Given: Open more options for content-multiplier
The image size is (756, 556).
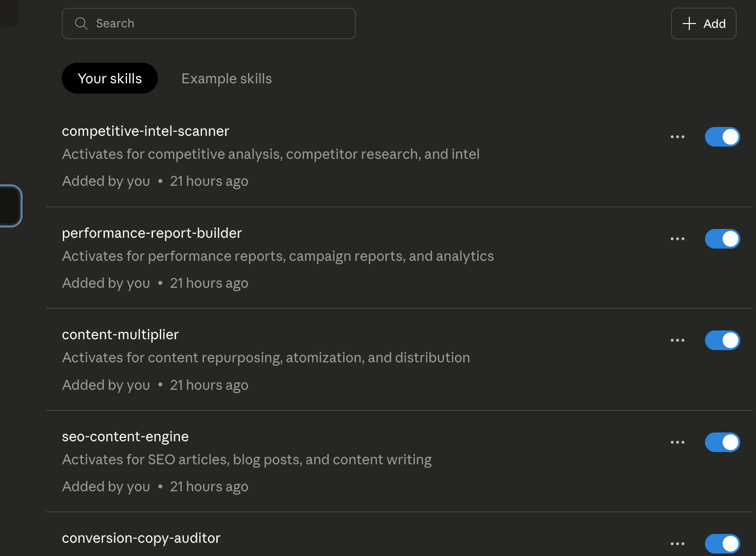Looking at the screenshot, I should tap(678, 340).
